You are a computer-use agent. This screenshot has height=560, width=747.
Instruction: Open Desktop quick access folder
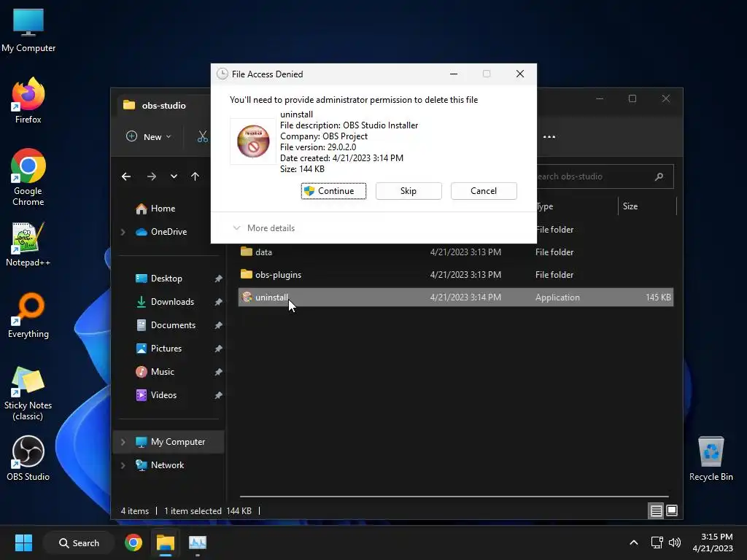pos(158,279)
